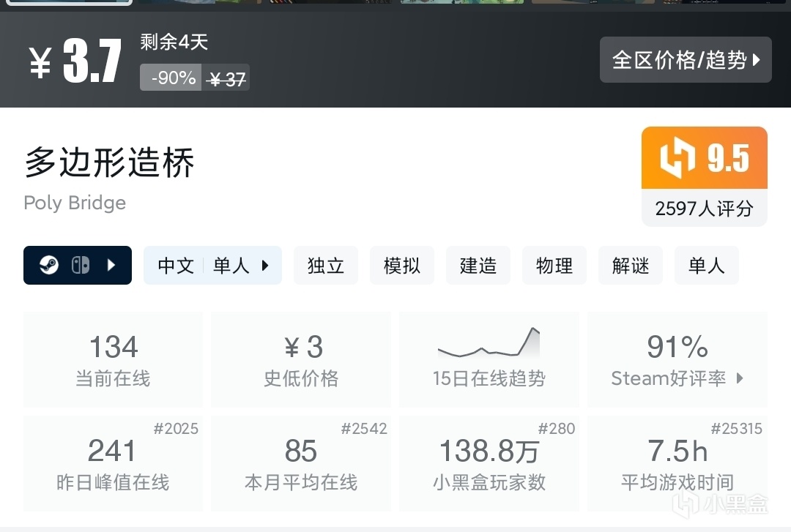View the 当前在线 134 stat card
791x532 pixels.
[113, 359]
